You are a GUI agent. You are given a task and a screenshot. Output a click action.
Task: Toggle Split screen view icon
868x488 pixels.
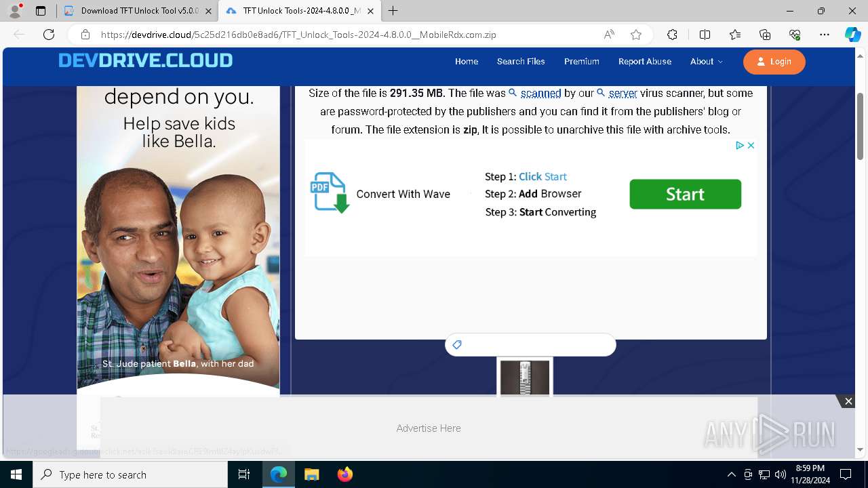pyautogui.click(x=705, y=35)
